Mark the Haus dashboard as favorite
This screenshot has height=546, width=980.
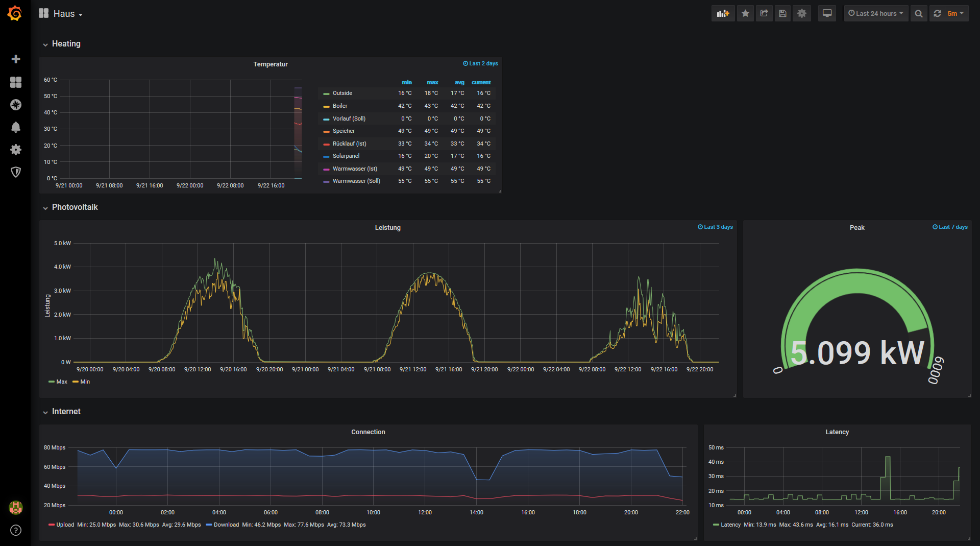tap(745, 13)
